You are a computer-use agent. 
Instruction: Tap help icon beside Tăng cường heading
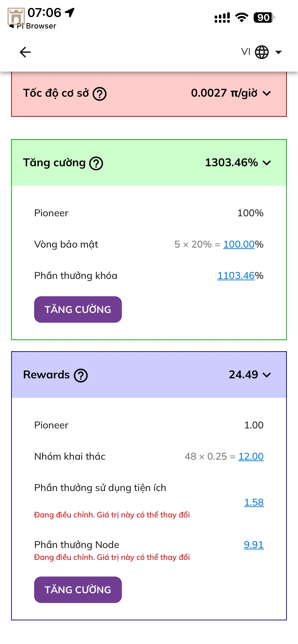click(x=96, y=163)
